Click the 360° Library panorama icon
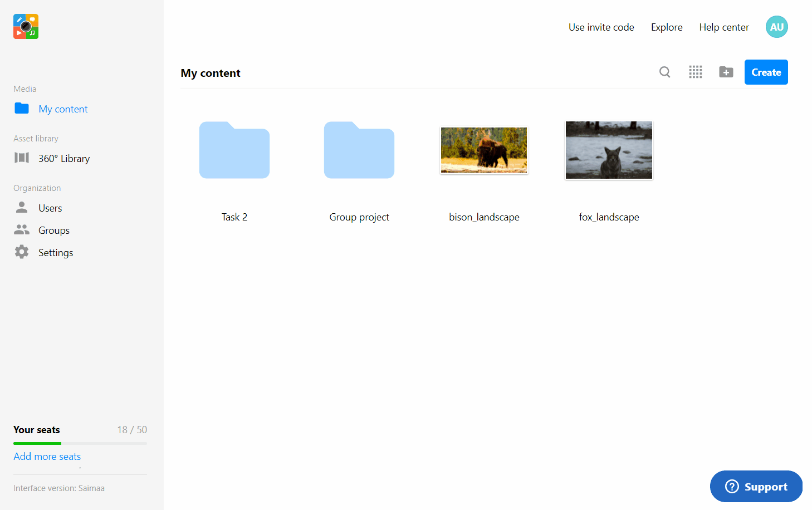 pos(22,158)
